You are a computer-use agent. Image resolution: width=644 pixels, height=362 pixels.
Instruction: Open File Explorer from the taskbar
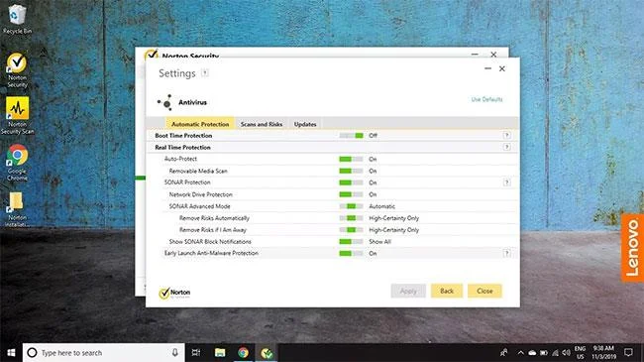(220, 352)
